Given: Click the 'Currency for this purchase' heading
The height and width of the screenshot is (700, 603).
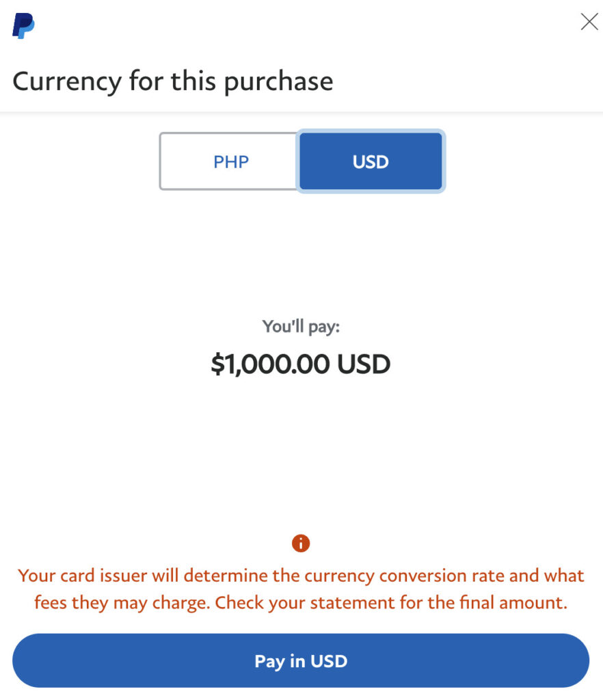Looking at the screenshot, I should coord(173,81).
